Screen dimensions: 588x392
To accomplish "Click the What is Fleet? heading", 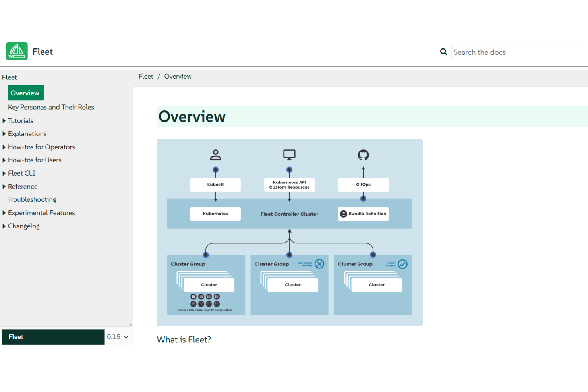I will (184, 340).
